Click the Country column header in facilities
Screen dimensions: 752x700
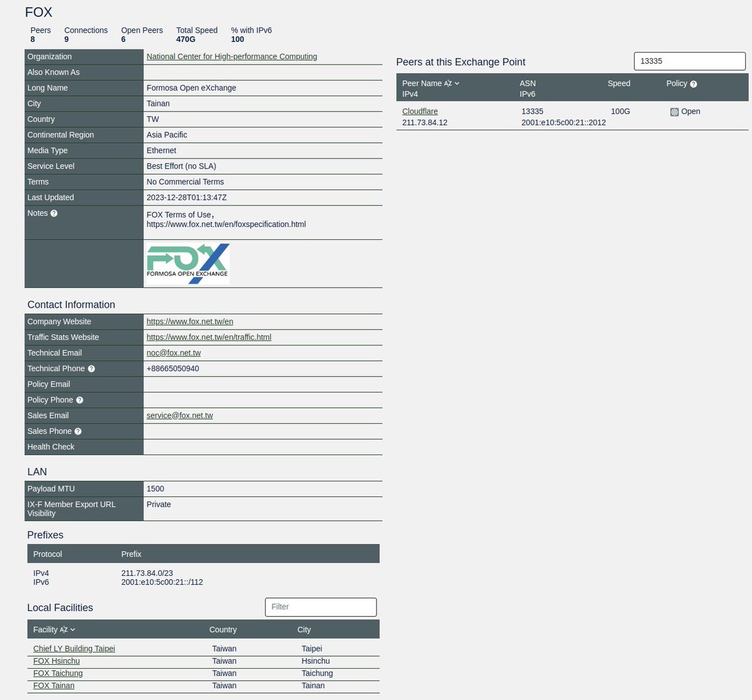click(x=223, y=630)
